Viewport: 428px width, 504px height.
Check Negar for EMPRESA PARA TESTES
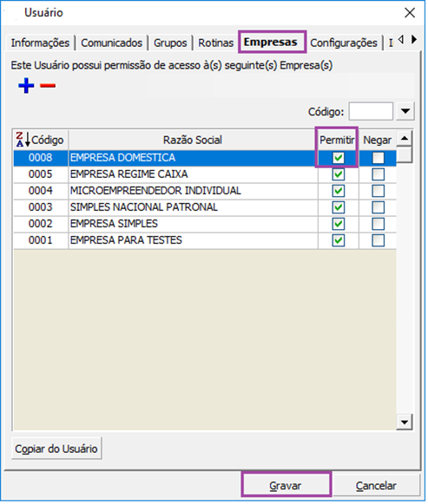tap(379, 240)
